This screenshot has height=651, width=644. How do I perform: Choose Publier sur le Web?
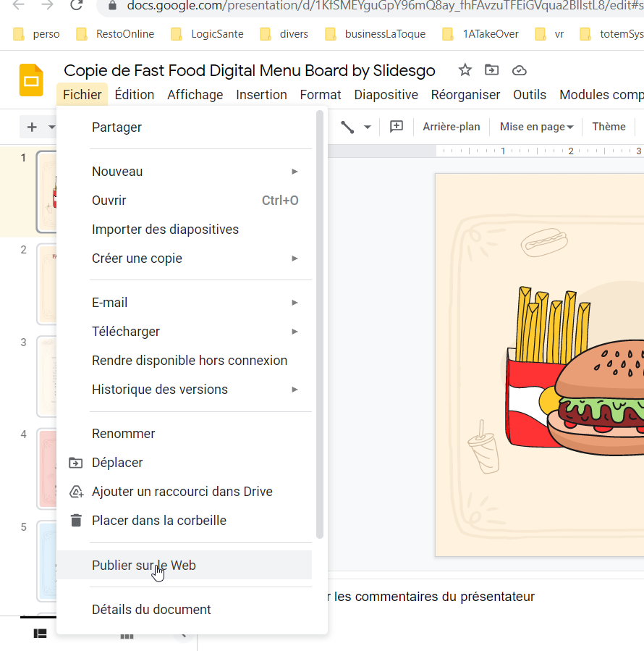[185, 566]
